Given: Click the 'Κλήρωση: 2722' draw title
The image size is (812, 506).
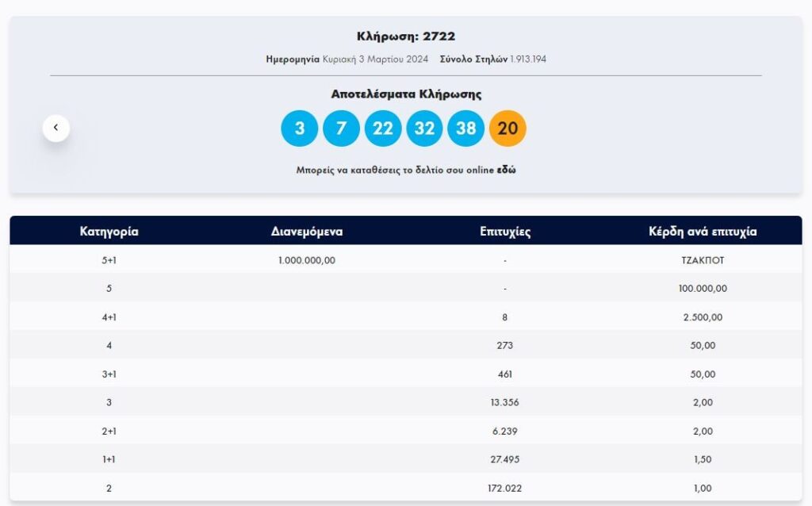Looking at the screenshot, I should tap(406, 36).
